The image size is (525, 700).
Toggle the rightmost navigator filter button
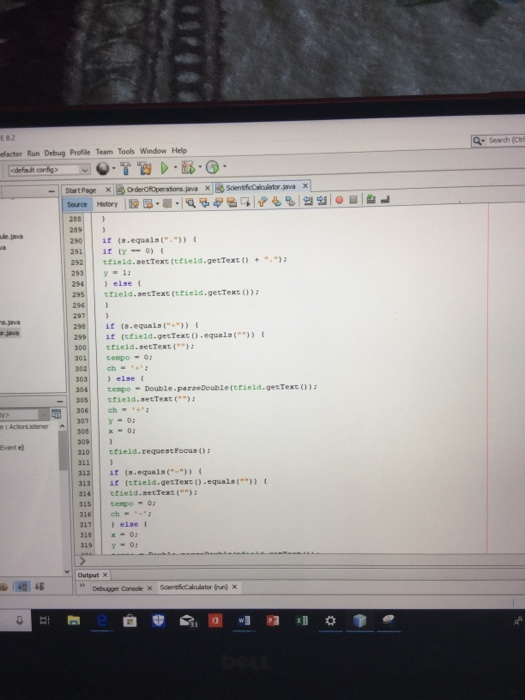[x=39, y=587]
